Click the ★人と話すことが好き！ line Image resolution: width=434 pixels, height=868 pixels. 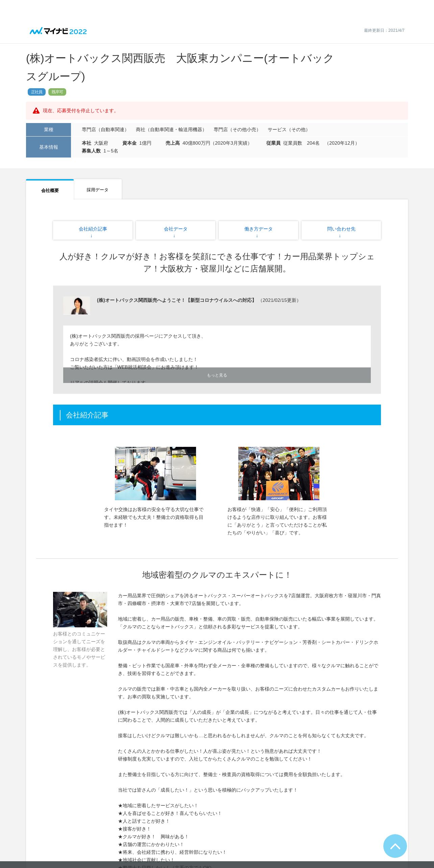click(144, 821)
